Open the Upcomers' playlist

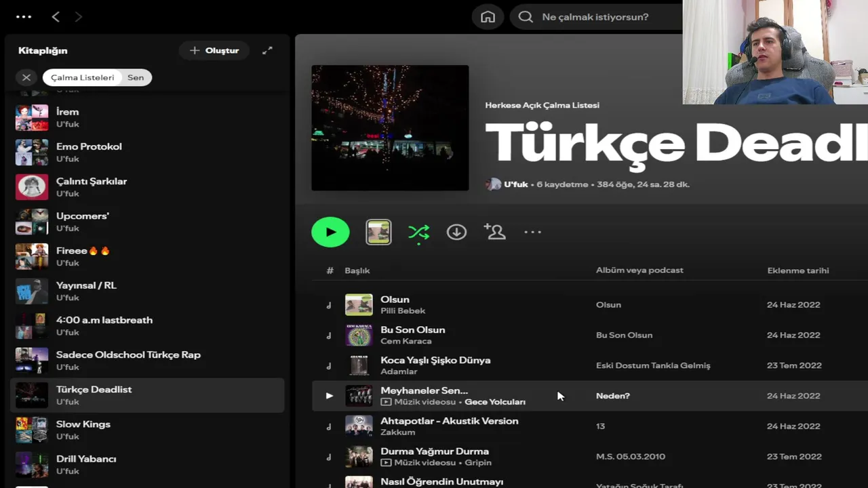tap(147, 222)
